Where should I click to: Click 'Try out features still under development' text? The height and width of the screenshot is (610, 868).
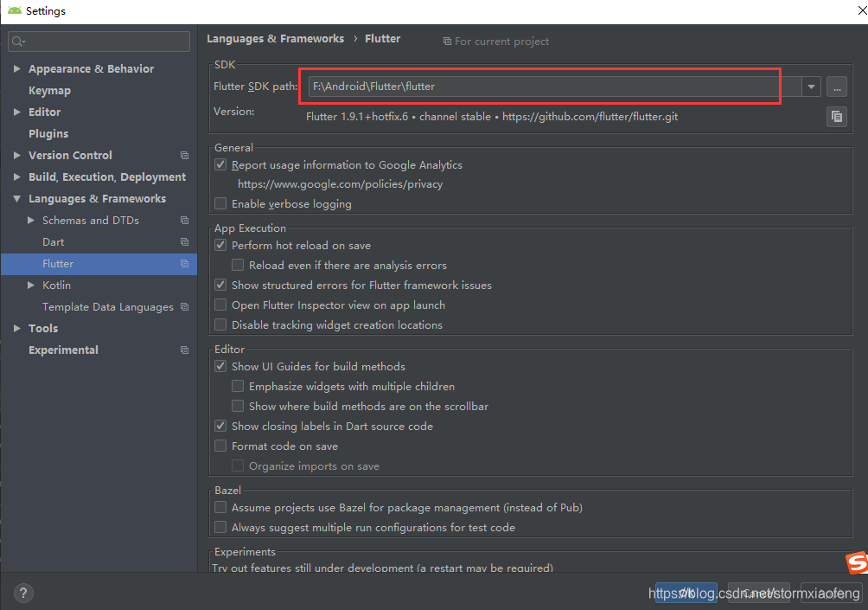pos(382,568)
